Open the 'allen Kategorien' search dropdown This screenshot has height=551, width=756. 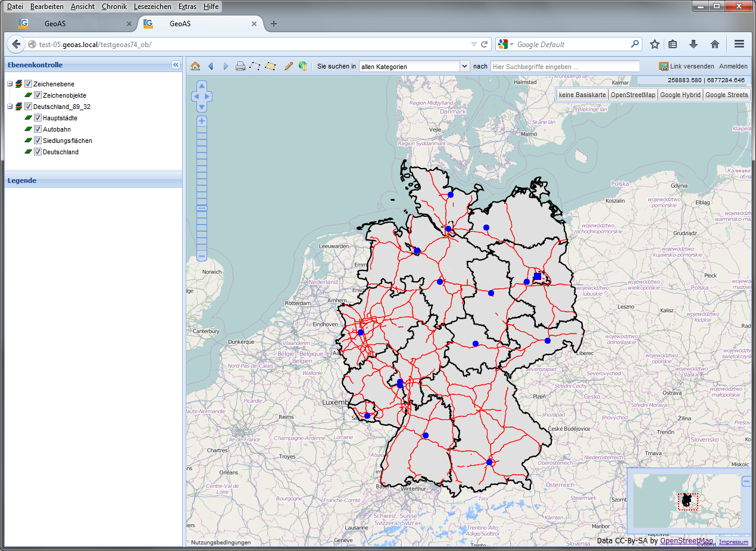(465, 67)
